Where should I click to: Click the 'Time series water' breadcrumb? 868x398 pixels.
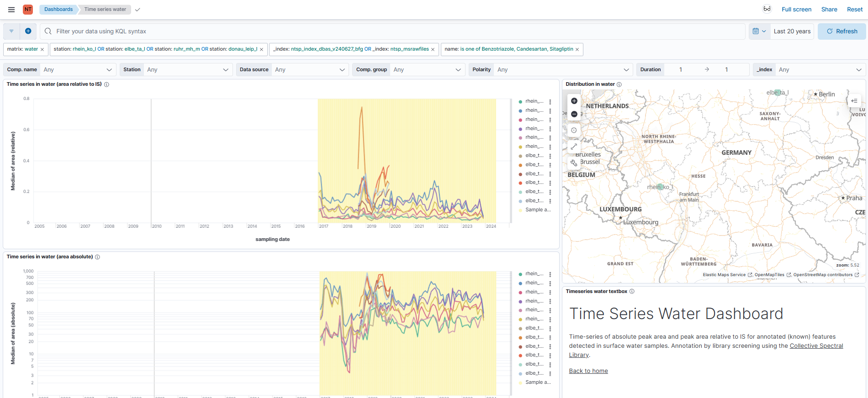[x=105, y=9]
